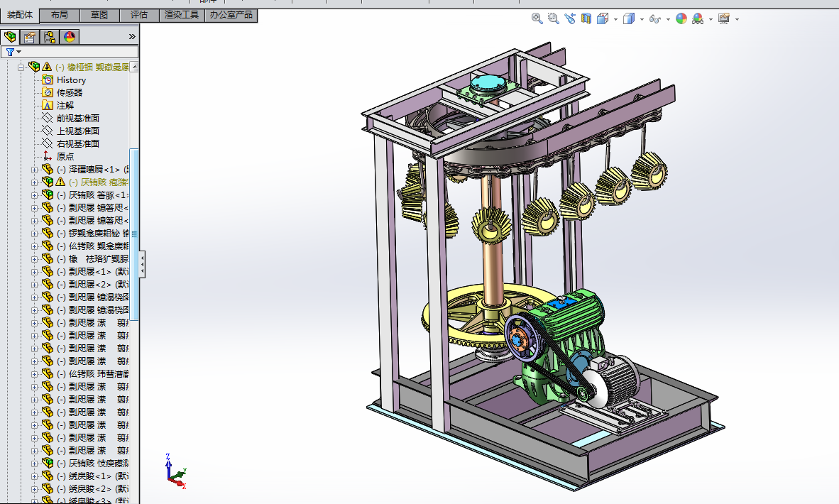Open the PropertyManager tab icon
The width and height of the screenshot is (839, 504).
30,36
